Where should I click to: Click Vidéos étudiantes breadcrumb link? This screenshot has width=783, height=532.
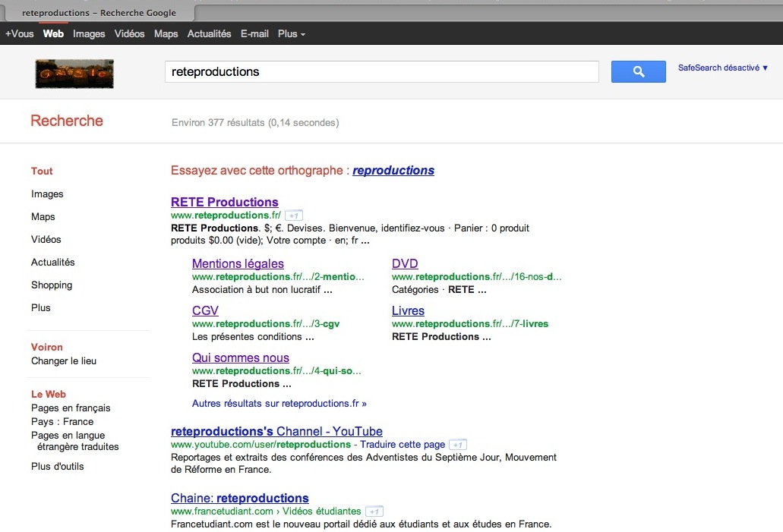point(321,511)
